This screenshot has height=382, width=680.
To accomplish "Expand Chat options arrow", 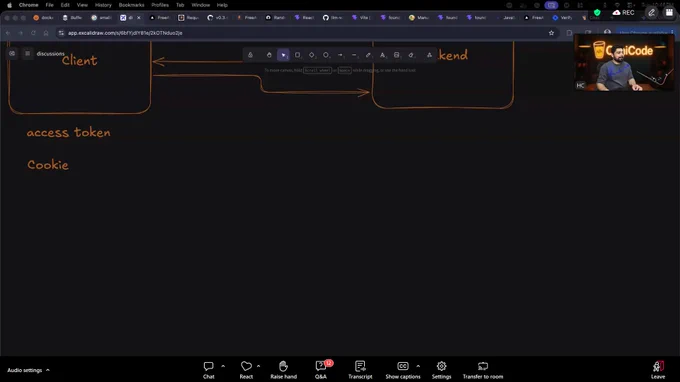I will point(223,366).
